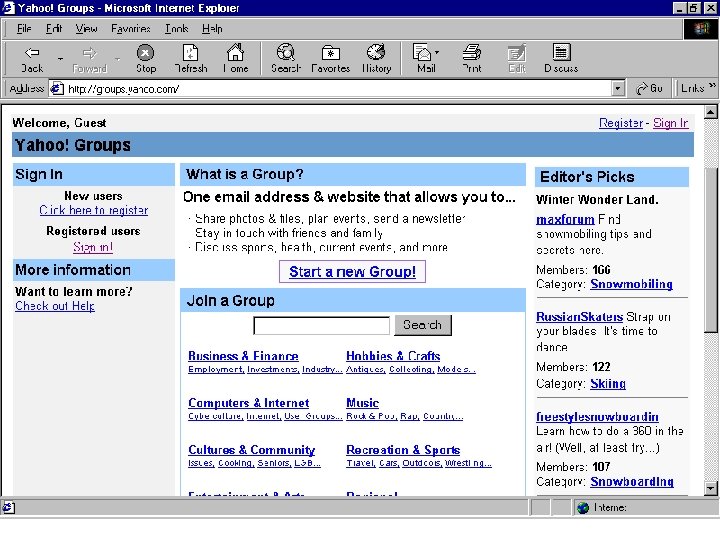This screenshot has width=720, height=540.
Task: Open Computers & Internet category
Action: 248,403
